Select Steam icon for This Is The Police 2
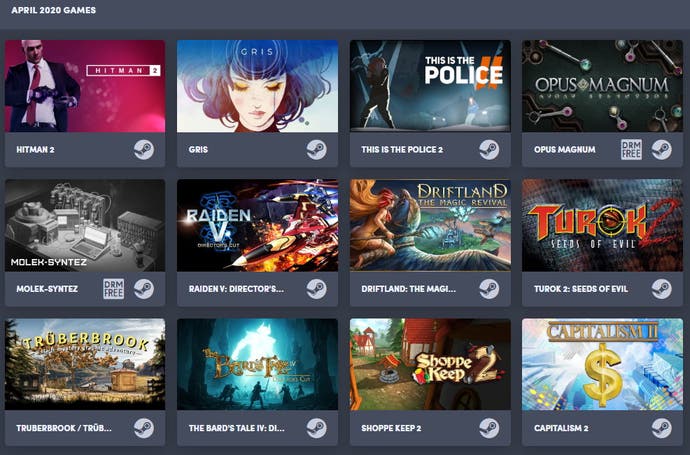The height and width of the screenshot is (455, 690). 489,150
